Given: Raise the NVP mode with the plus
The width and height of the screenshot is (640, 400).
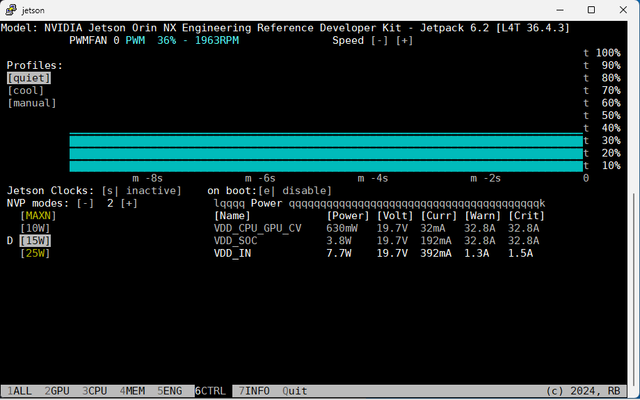Looking at the screenshot, I should pos(128,203).
